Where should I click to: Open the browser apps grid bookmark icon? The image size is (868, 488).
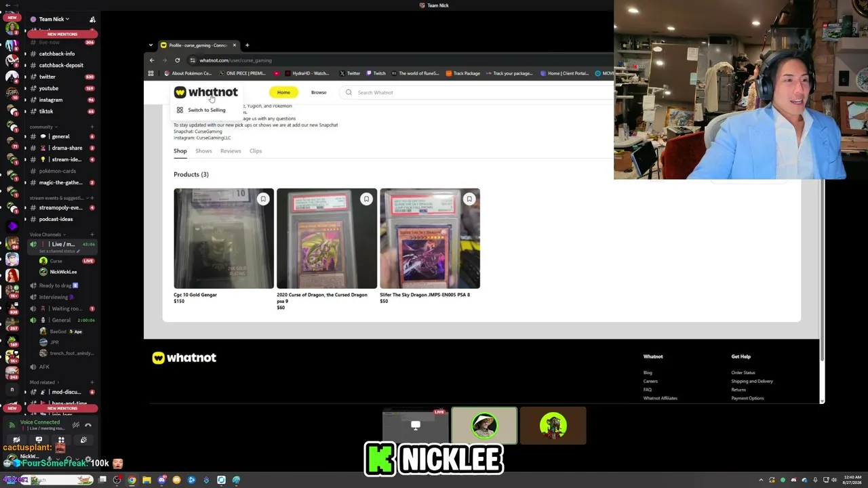coord(151,73)
